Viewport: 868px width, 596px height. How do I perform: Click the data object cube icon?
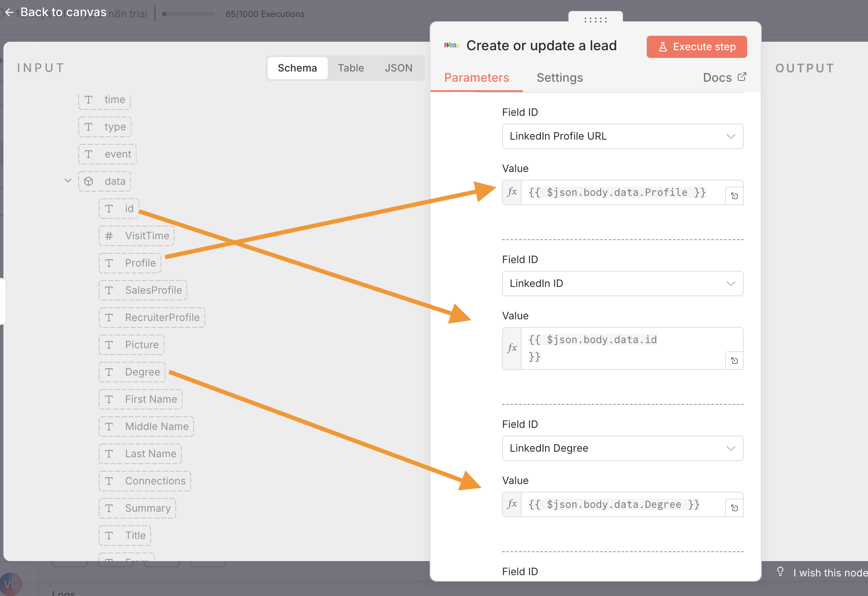click(x=89, y=181)
